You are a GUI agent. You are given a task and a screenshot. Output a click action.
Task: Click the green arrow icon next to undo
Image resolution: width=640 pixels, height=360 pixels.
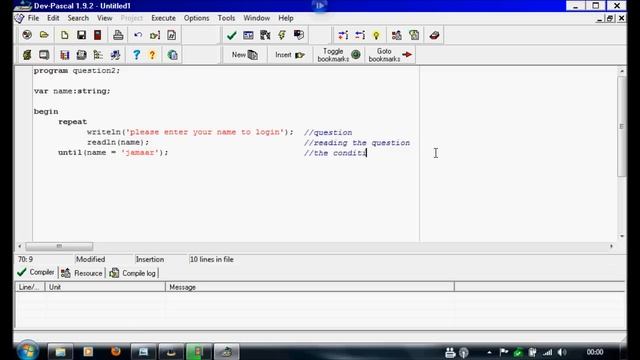155,35
